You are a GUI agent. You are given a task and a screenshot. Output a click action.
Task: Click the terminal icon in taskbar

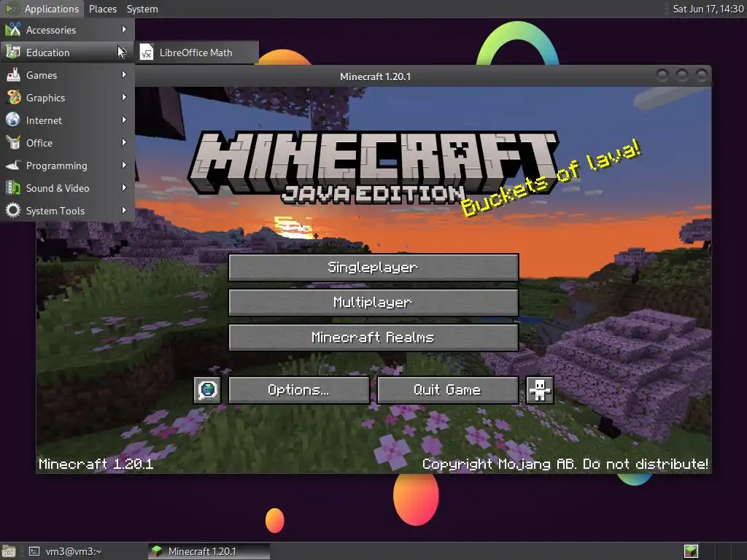coord(34,551)
